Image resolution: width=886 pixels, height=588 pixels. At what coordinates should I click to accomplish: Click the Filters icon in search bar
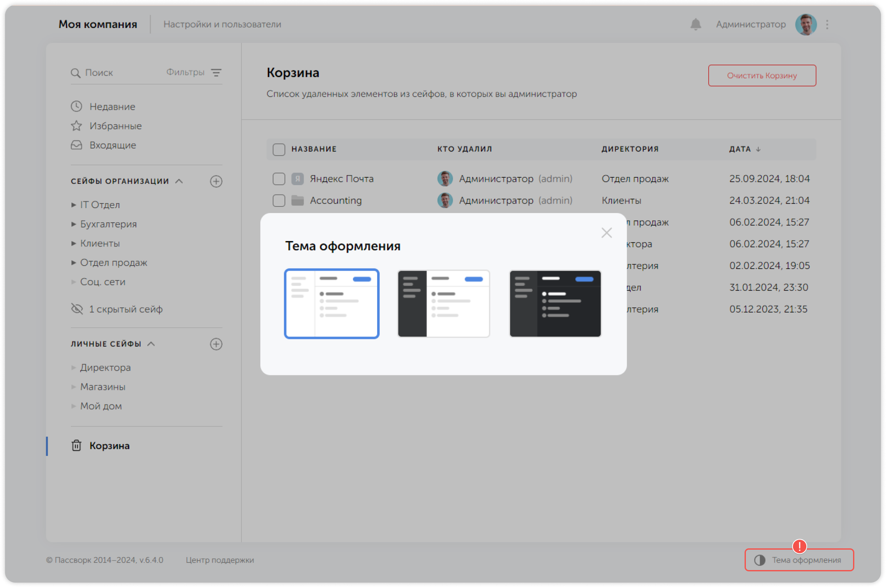click(x=216, y=73)
